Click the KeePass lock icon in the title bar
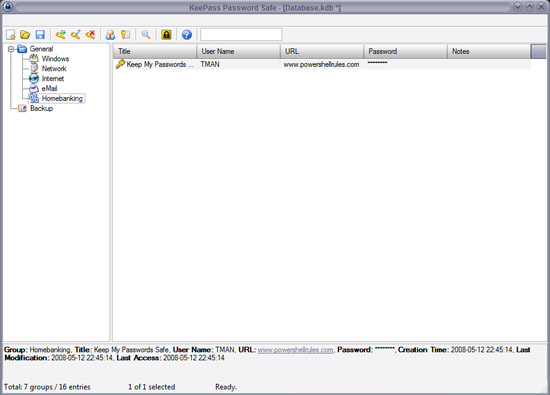This screenshot has height=395, width=550. (x=8, y=7)
